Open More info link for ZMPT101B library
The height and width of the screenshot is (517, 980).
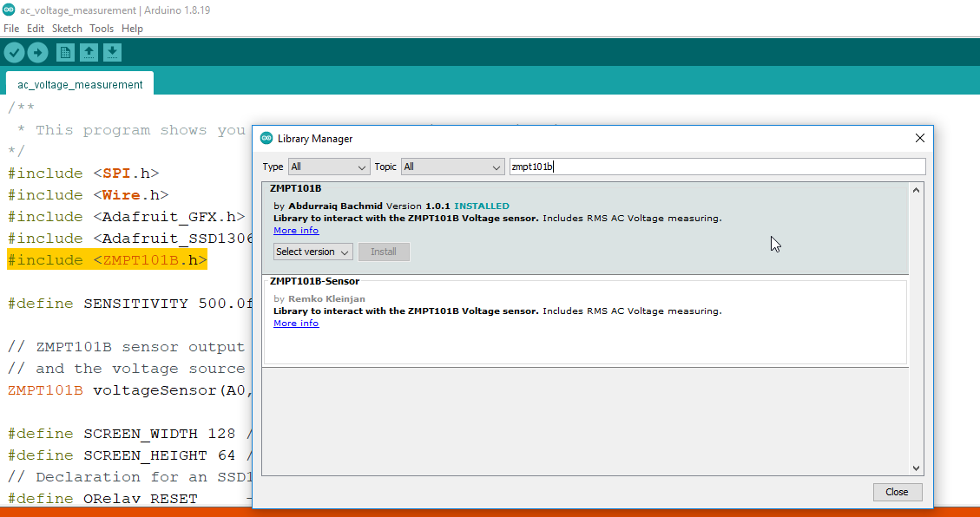click(x=296, y=231)
